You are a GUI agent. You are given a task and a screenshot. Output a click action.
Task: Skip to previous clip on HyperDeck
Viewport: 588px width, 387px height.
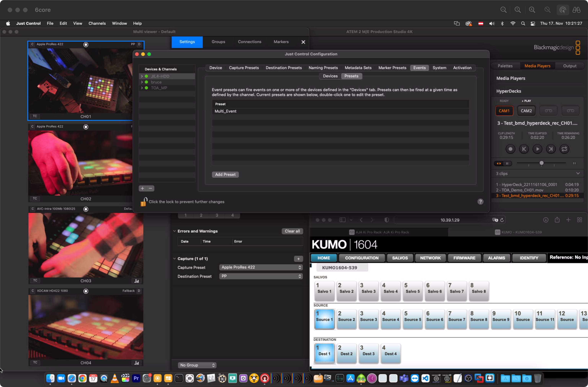pyautogui.click(x=524, y=149)
